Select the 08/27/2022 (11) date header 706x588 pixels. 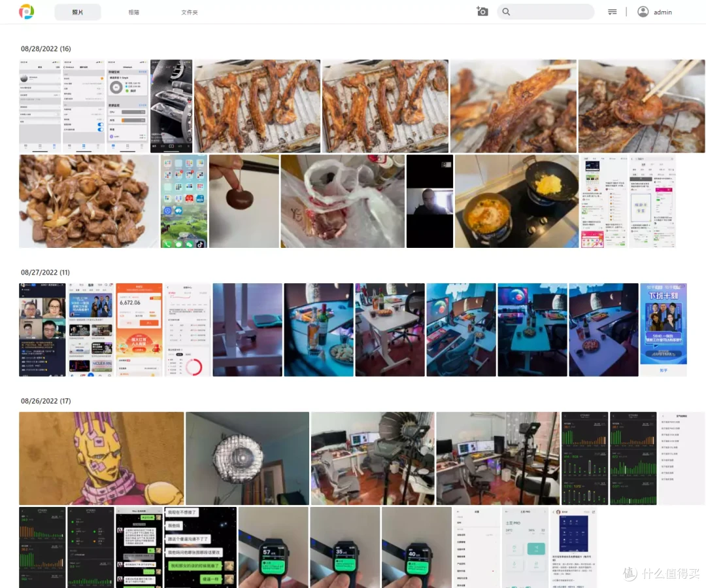[45, 272]
